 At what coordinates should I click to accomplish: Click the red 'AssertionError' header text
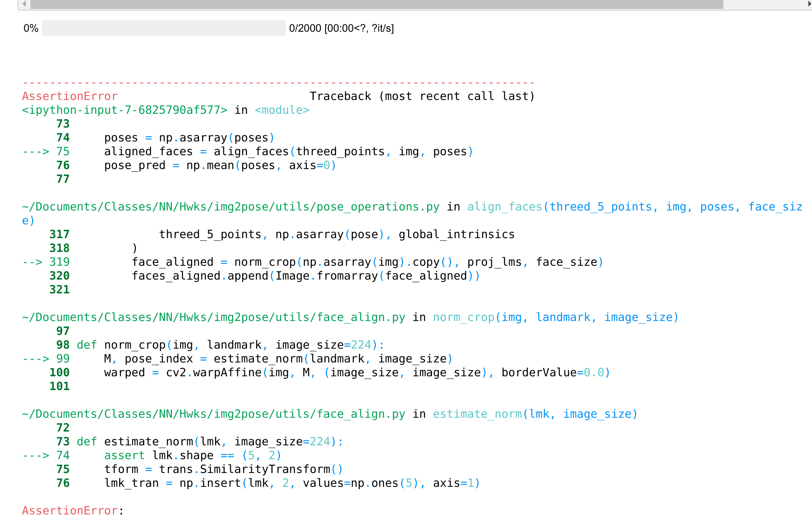coord(70,96)
